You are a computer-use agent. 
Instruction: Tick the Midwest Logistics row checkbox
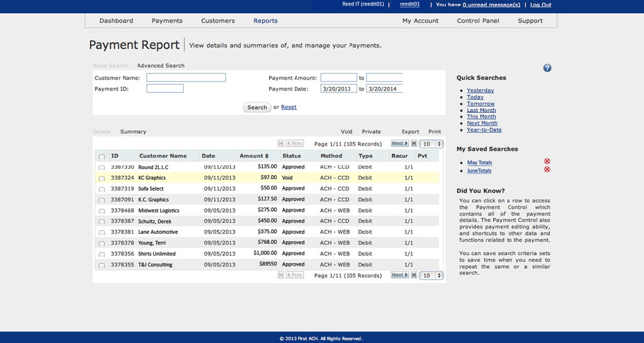pyautogui.click(x=101, y=211)
